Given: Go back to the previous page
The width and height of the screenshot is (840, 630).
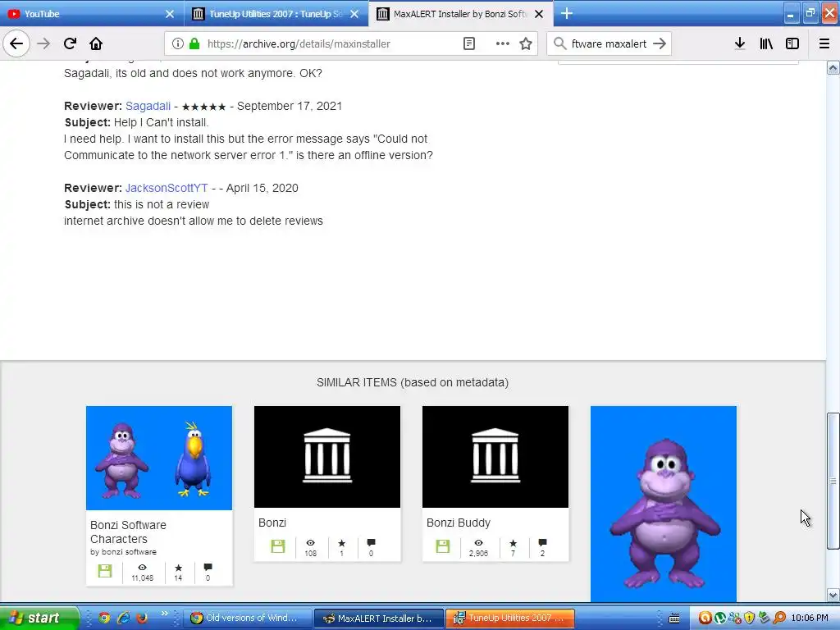Looking at the screenshot, I should [16, 44].
